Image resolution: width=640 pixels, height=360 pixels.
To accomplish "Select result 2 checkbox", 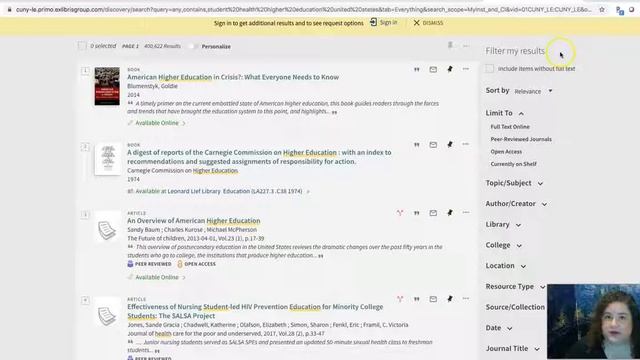I will tap(85, 147).
